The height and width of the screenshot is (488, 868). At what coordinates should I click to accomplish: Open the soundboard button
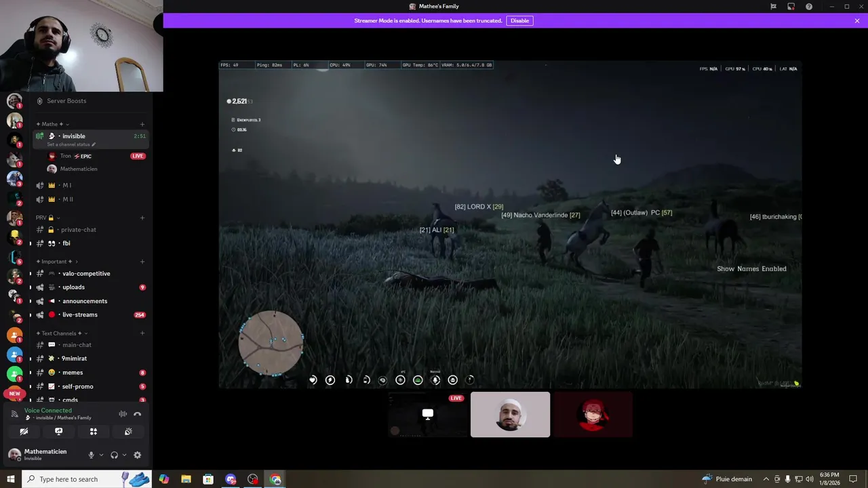pyautogui.click(x=128, y=432)
